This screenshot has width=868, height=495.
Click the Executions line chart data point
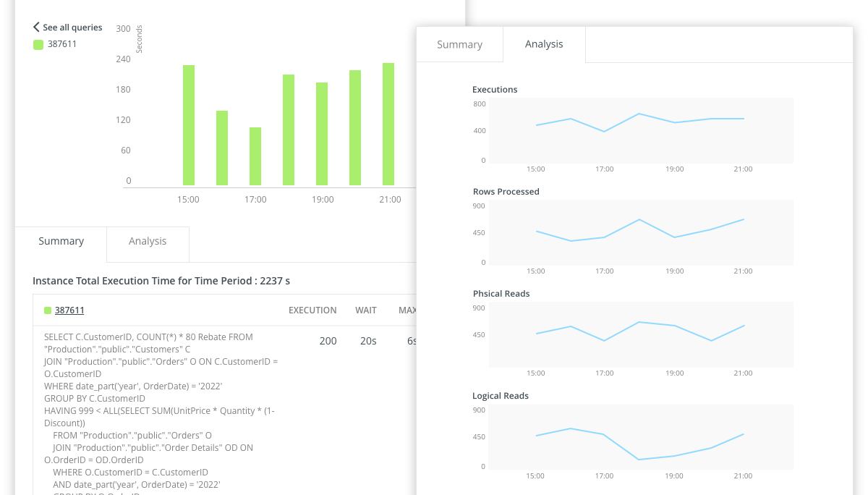[637, 114]
